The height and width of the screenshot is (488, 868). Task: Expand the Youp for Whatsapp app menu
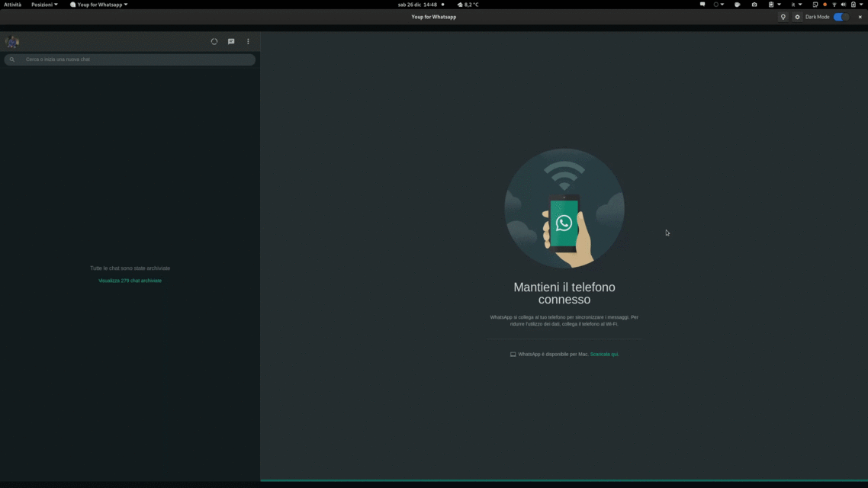(98, 5)
